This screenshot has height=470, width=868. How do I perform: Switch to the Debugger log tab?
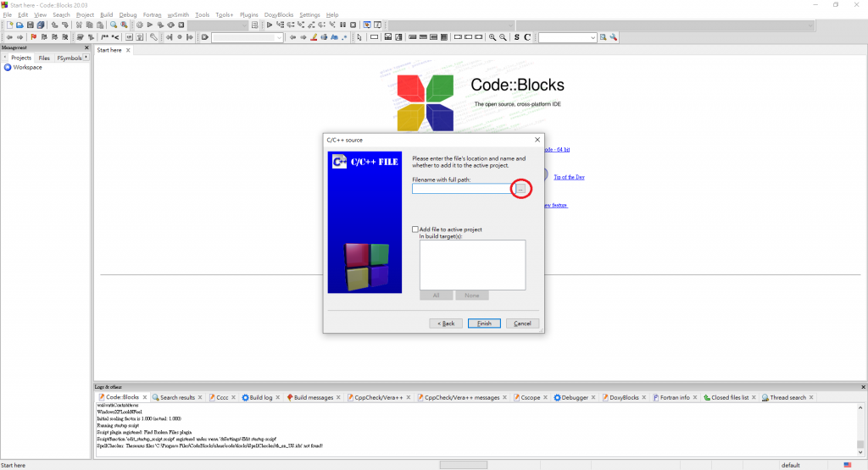click(x=575, y=397)
